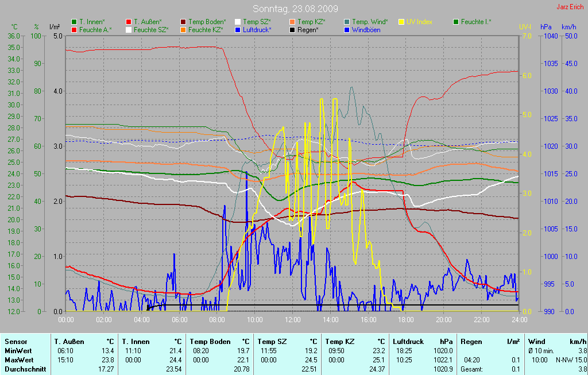The image size is (588, 375).
Task: Select the 23.54 average indoor temperature
Action: 173,369
